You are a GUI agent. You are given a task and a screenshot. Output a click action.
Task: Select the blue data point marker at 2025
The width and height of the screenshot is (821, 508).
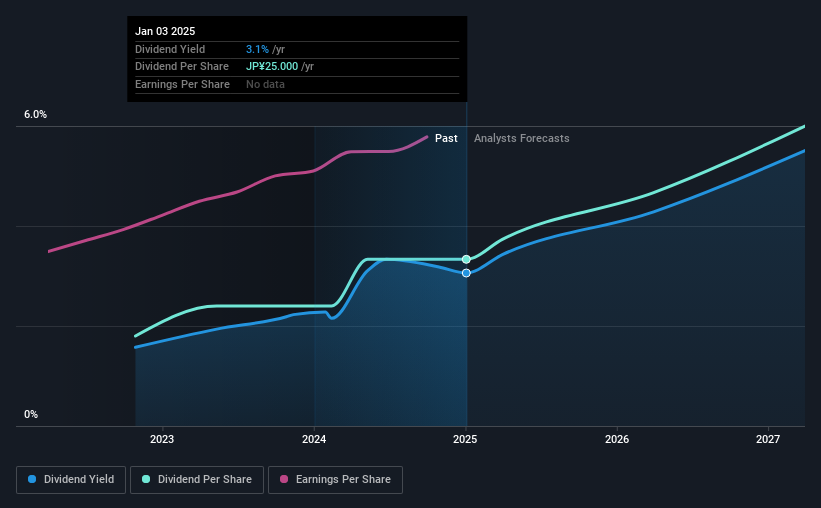(x=466, y=273)
